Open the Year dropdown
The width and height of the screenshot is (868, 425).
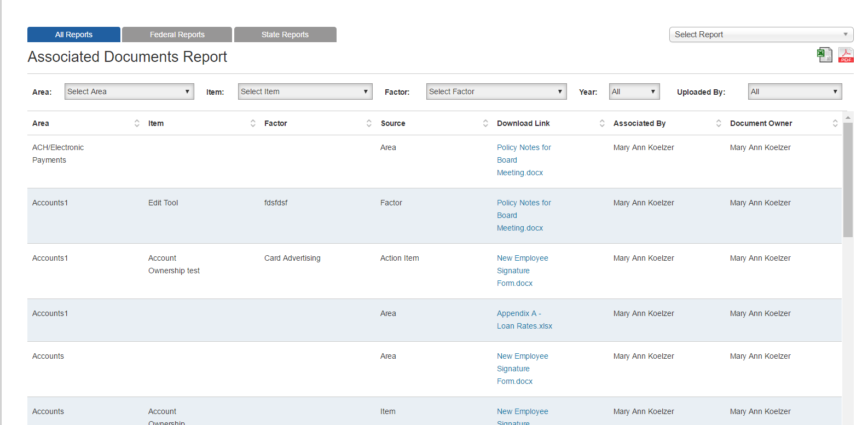tap(634, 91)
